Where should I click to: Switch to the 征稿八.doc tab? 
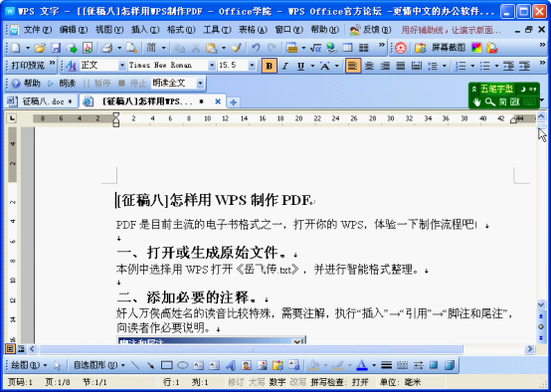pos(40,101)
